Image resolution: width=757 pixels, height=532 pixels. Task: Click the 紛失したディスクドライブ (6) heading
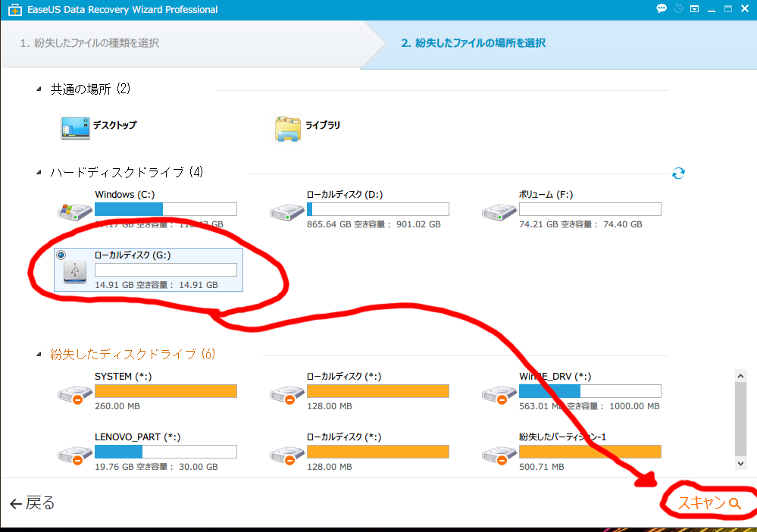pos(133,355)
